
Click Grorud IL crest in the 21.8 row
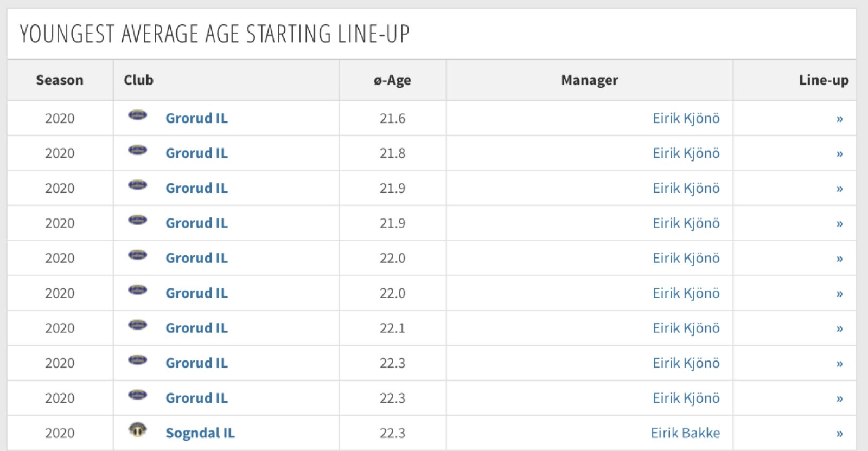coord(137,150)
